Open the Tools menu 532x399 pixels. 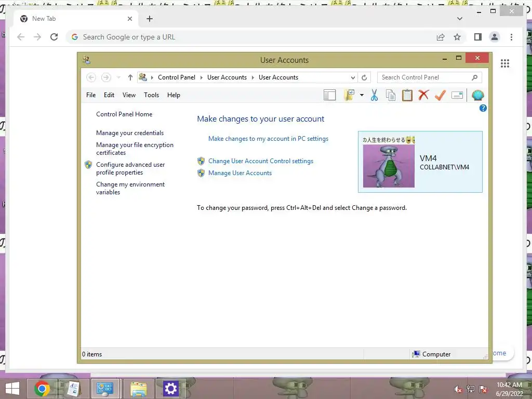[151, 95]
